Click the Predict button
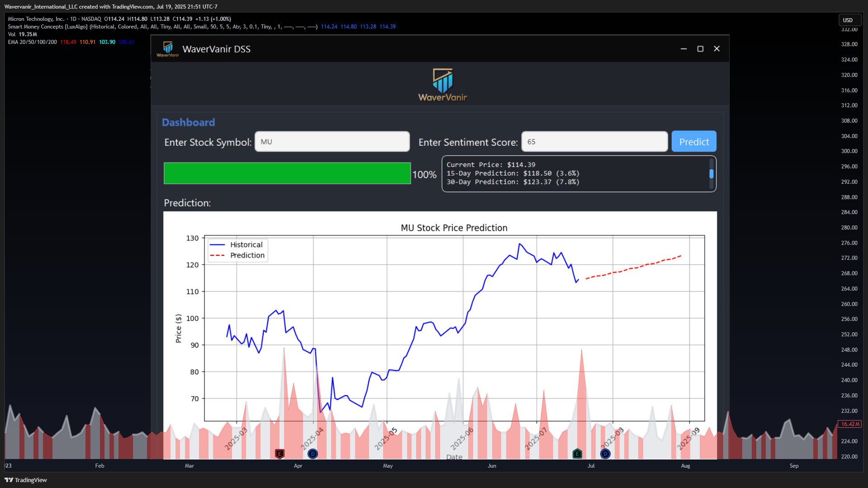868x488 pixels. click(x=693, y=142)
